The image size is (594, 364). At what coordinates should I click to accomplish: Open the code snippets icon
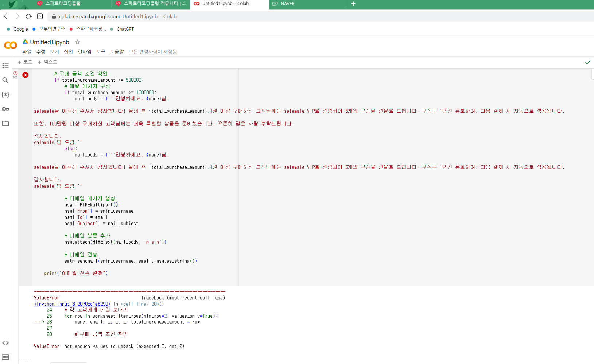click(5, 343)
